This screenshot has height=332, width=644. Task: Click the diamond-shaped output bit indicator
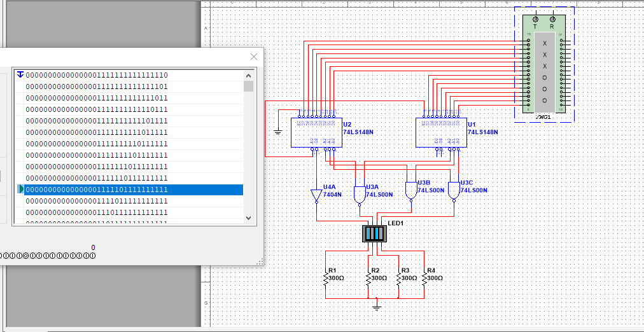[x=27, y=256]
